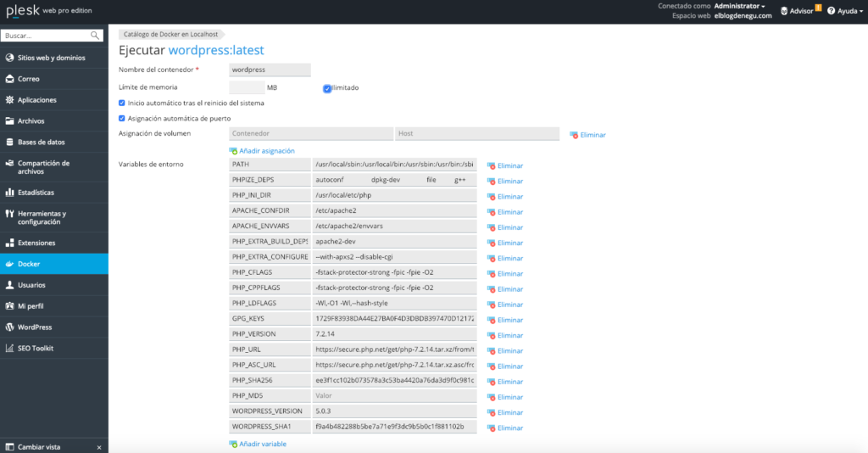The image size is (868, 453).
Task: Click the elblogdenegu.com web space text
Action: pos(743,15)
